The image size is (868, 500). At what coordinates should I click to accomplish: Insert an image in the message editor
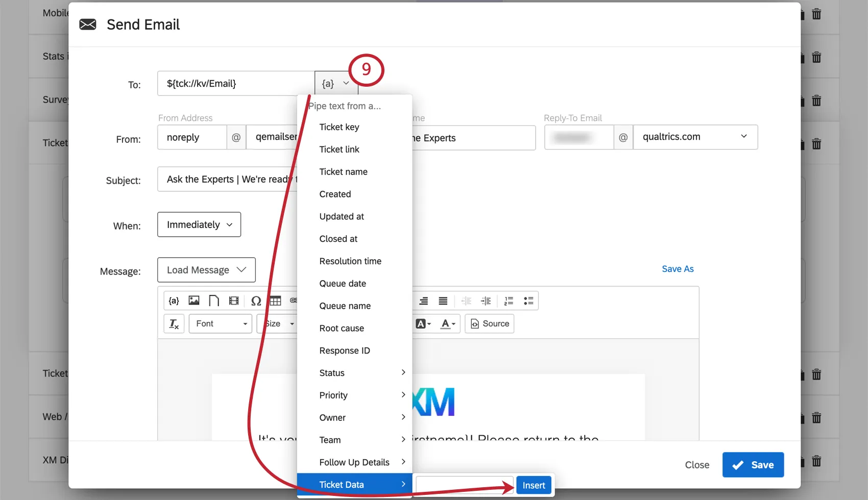coord(194,301)
